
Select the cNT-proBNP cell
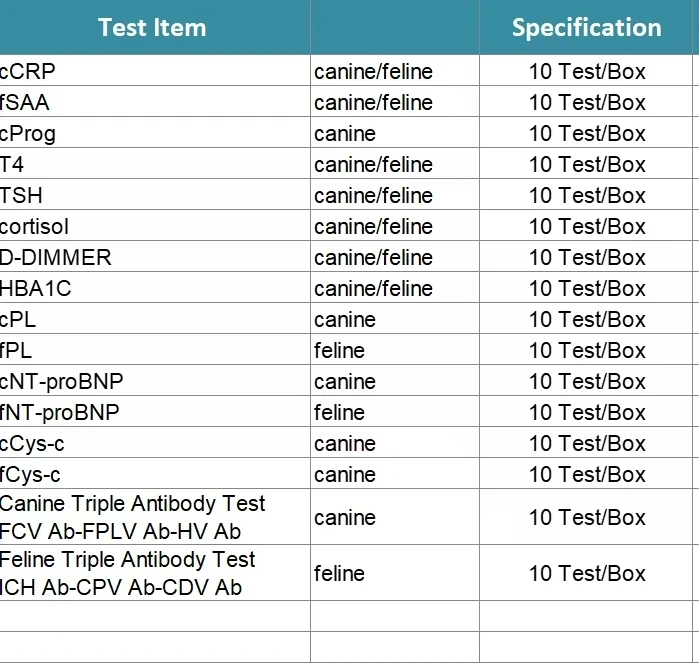(62, 381)
